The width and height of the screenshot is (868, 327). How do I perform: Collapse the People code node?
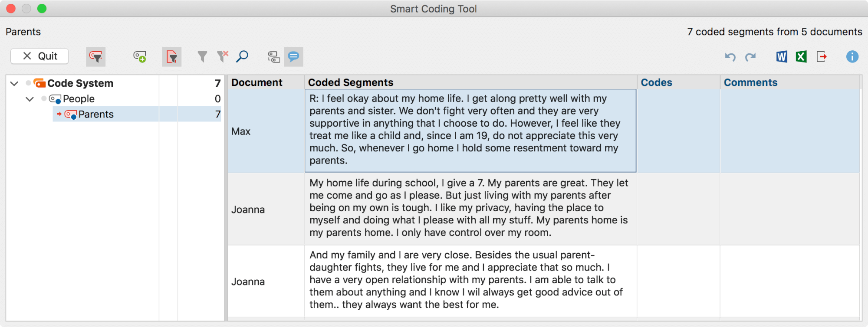click(30, 99)
